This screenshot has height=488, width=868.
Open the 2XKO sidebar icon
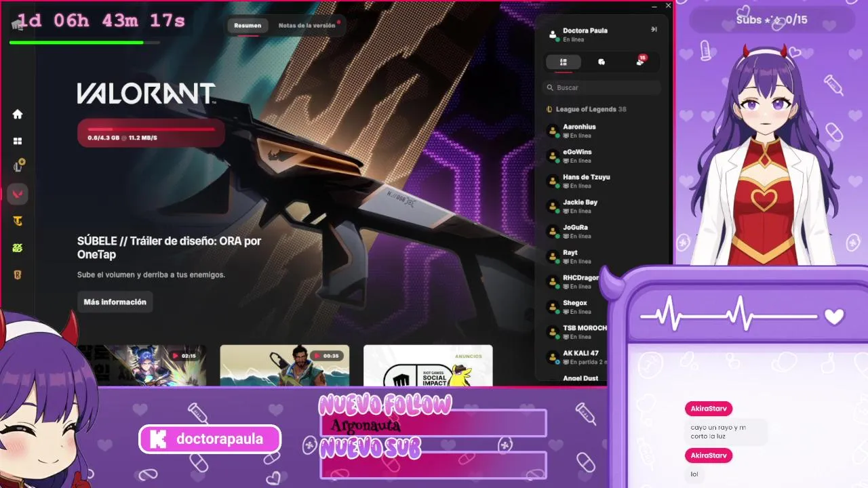click(18, 248)
